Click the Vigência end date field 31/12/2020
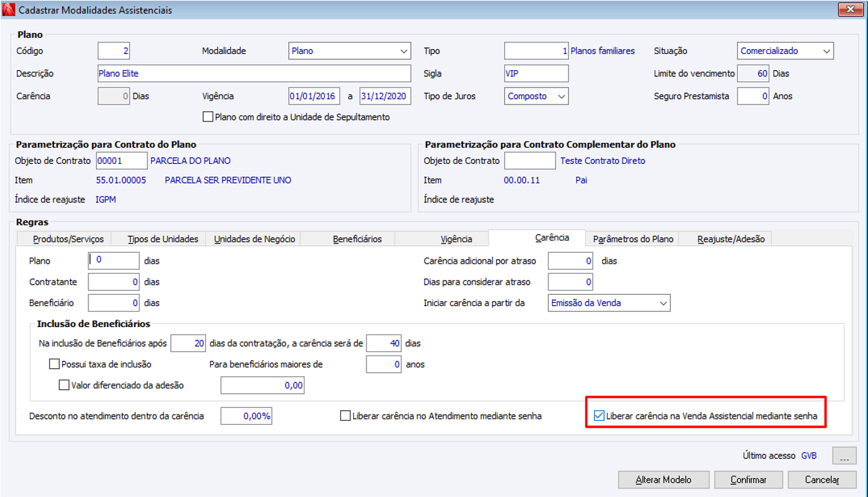This screenshot has width=868, height=497. (385, 96)
